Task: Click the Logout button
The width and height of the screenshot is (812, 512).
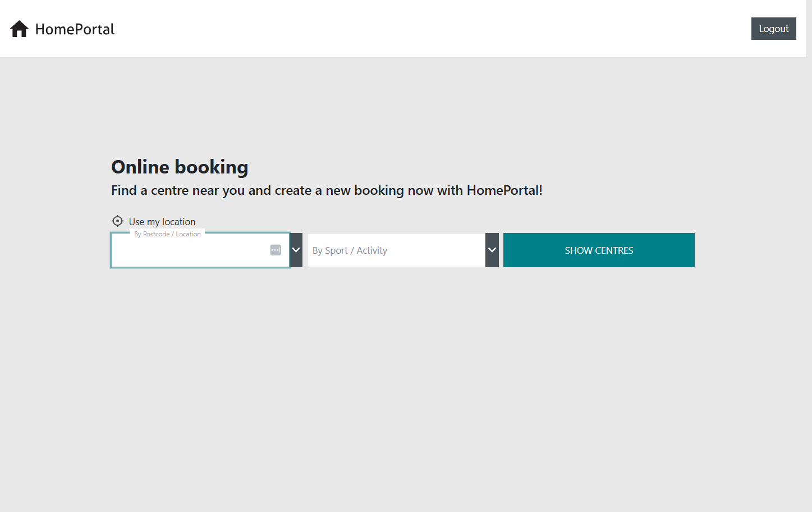Action: point(773,29)
